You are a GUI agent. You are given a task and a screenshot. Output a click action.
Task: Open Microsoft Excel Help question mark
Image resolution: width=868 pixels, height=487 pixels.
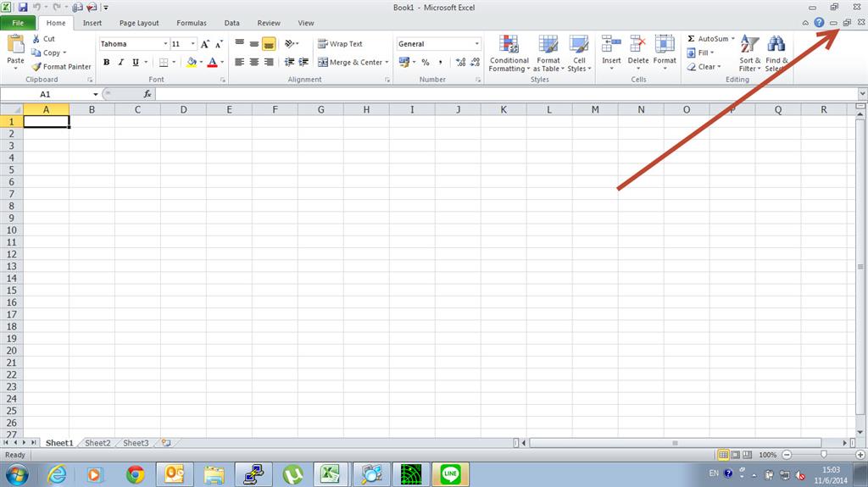(819, 23)
